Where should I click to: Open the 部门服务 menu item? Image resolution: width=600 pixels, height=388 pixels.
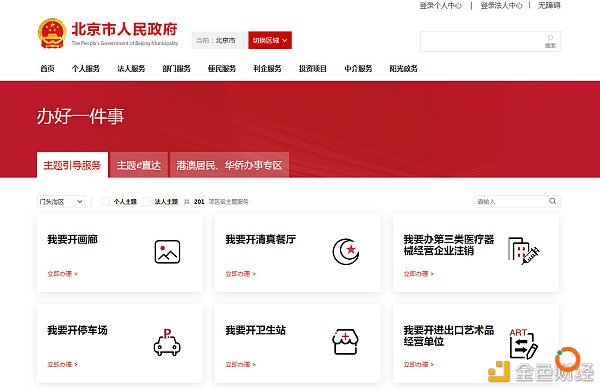176,68
